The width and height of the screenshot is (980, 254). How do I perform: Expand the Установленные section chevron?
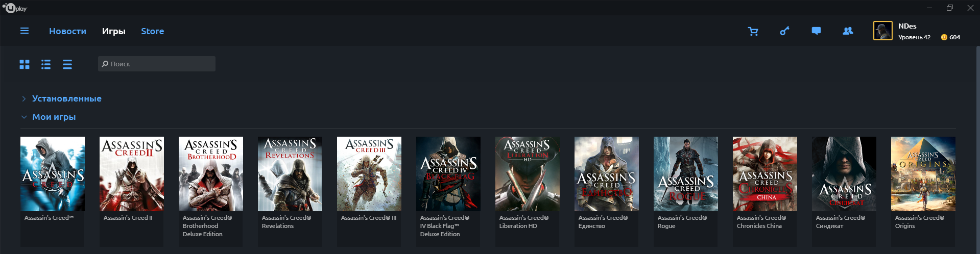click(23, 98)
